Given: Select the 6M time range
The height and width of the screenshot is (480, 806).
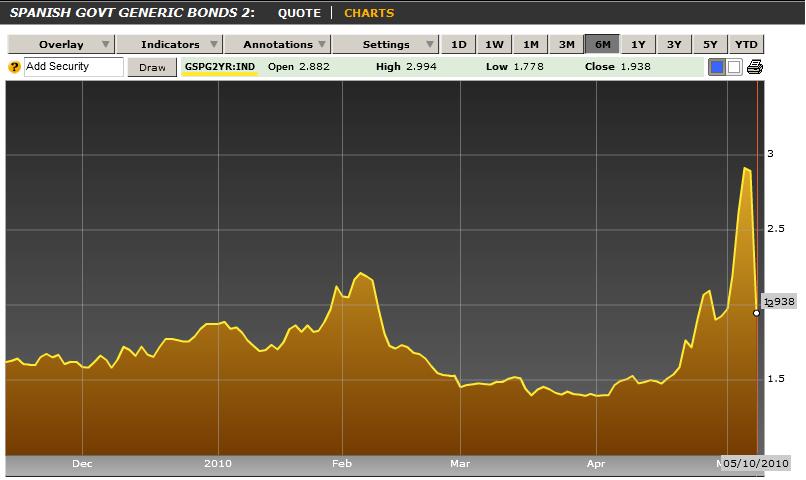Looking at the screenshot, I should tap(602, 44).
